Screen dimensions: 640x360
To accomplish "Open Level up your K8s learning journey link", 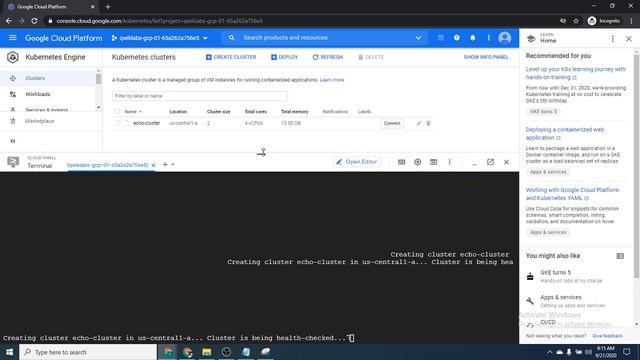I will coord(576,73).
